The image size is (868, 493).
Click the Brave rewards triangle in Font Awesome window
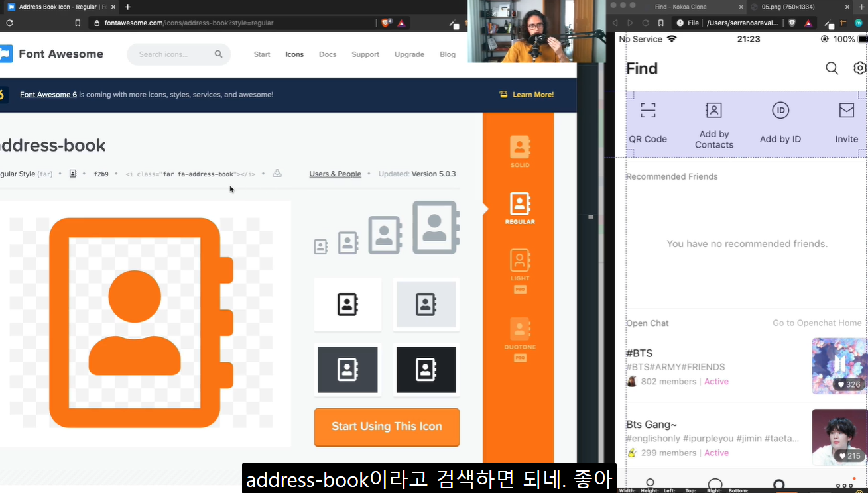(401, 23)
